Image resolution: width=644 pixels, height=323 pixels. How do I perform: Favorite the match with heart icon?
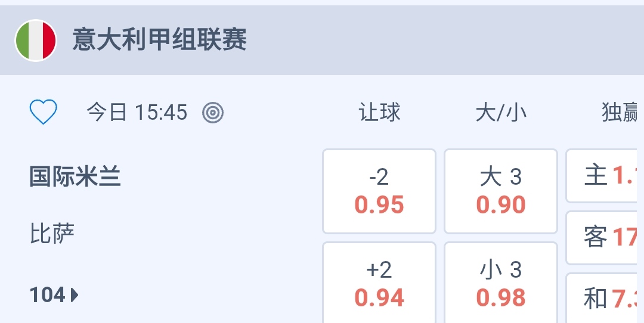coord(44,112)
